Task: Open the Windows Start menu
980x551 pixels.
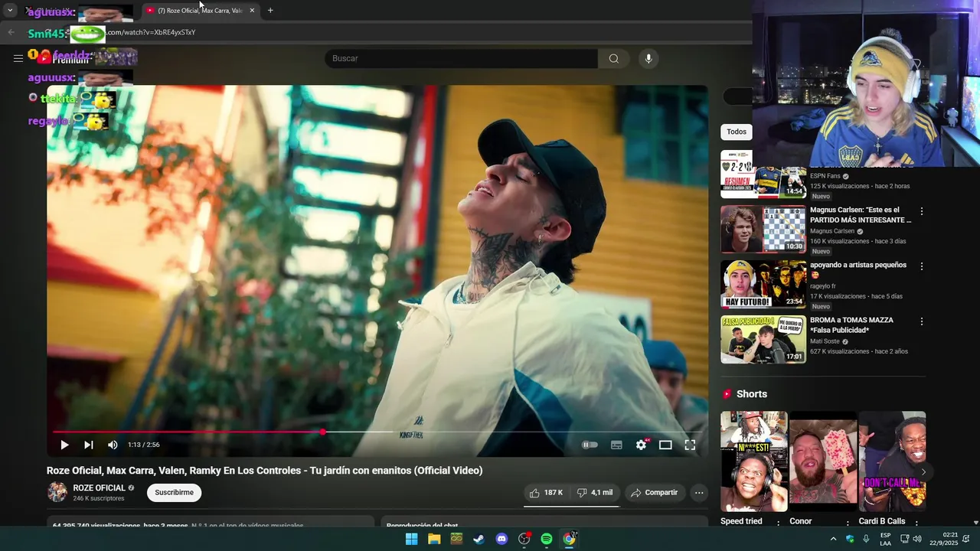Action: point(411,539)
